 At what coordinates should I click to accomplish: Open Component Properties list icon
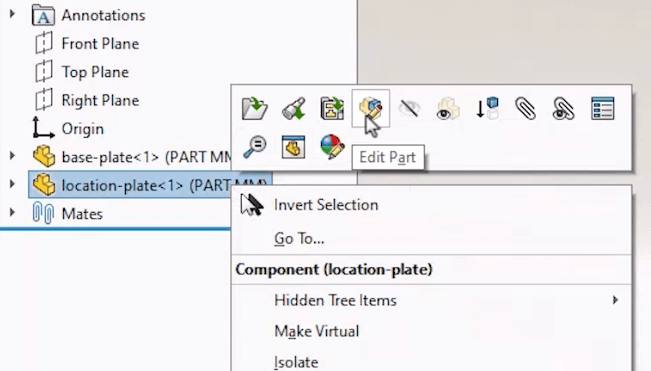pos(602,108)
